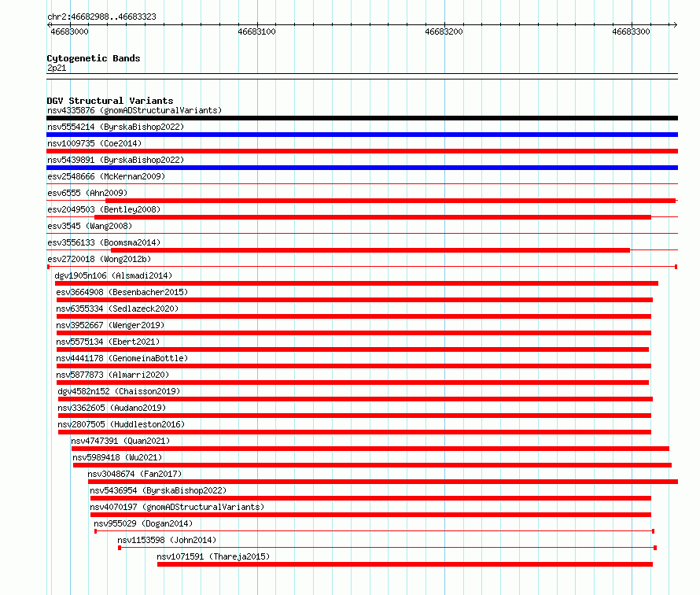Open nsv1153598 (John2014) label
Viewport: 700px width, 595px height.
tap(167, 540)
